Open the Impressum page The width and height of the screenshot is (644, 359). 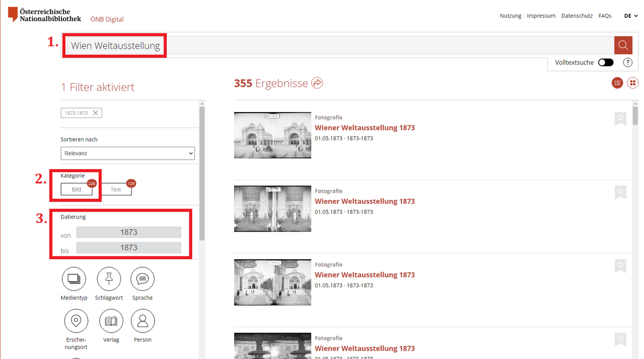[x=541, y=16]
